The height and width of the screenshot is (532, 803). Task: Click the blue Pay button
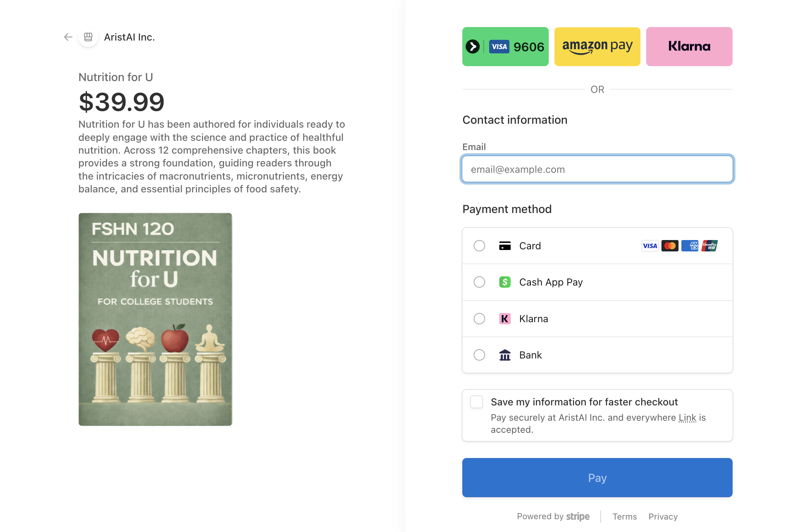(597, 478)
